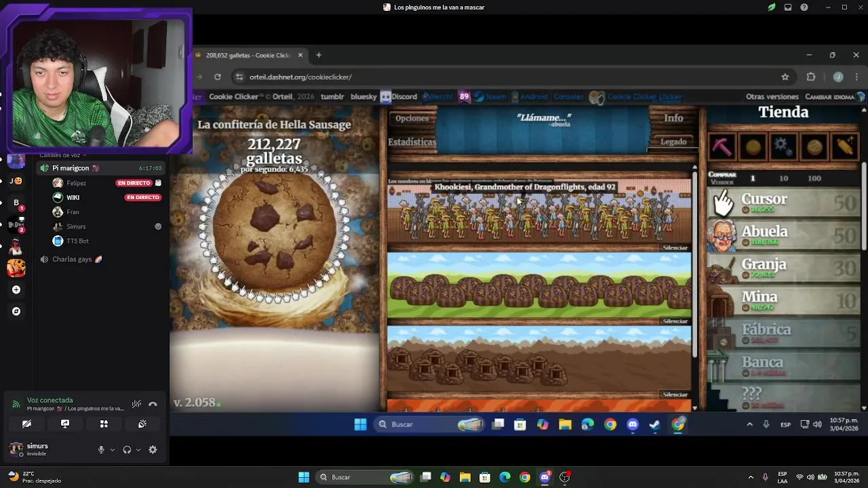Switch store mode to Comprar
Viewport: 868px width, 488px height.
coord(722,174)
